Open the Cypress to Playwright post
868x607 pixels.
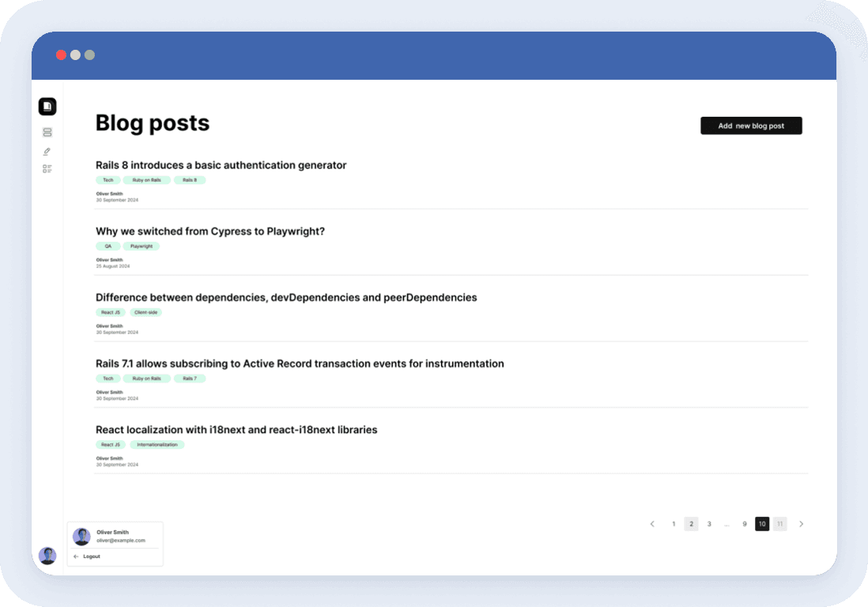(x=210, y=232)
